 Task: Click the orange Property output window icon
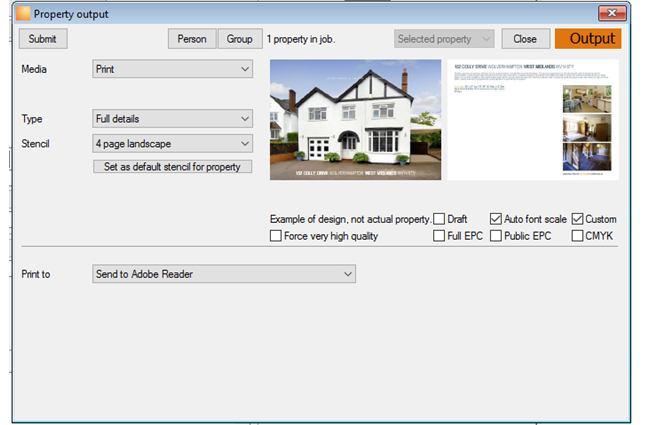(x=23, y=14)
